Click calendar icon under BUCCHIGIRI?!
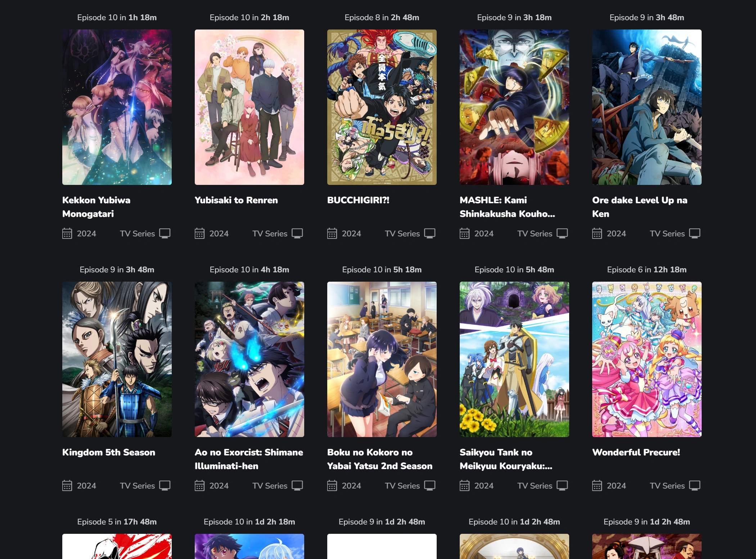Image resolution: width=756 pixels, height=559 pixels. 332,233
